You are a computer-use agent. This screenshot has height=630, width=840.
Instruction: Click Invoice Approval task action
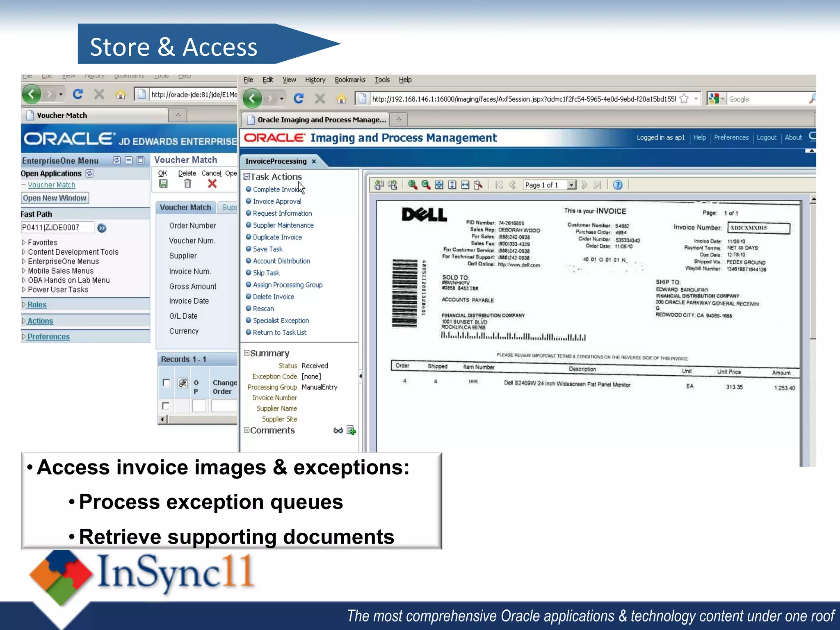pos(277,201)
